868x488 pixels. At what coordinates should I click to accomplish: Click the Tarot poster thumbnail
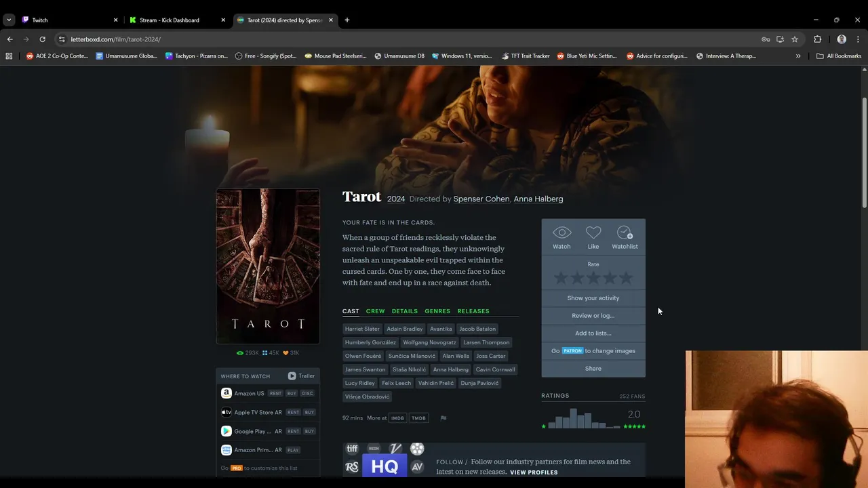point(268,266)
